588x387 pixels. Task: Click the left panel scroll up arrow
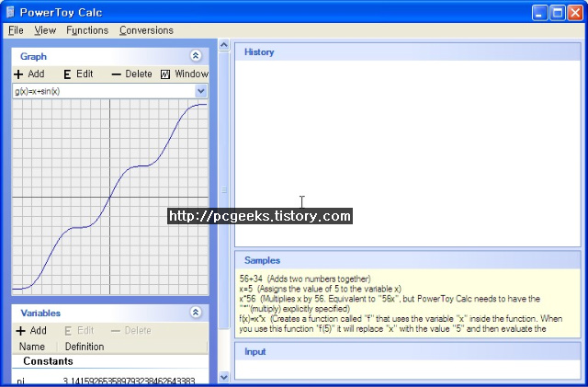point(224,45)
